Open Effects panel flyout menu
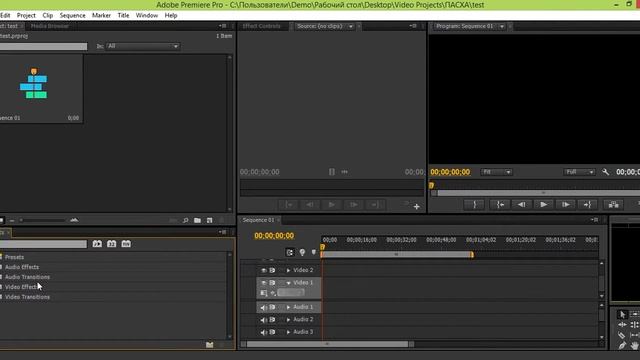The width and height of the screenshot is (640, 360). click(x=222, y=232)
